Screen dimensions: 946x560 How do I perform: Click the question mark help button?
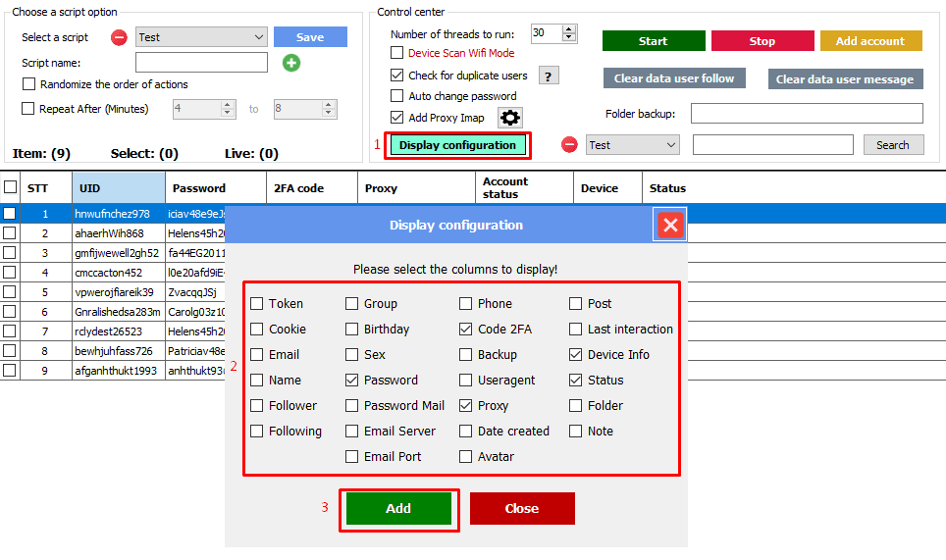(x=549, y=76)
